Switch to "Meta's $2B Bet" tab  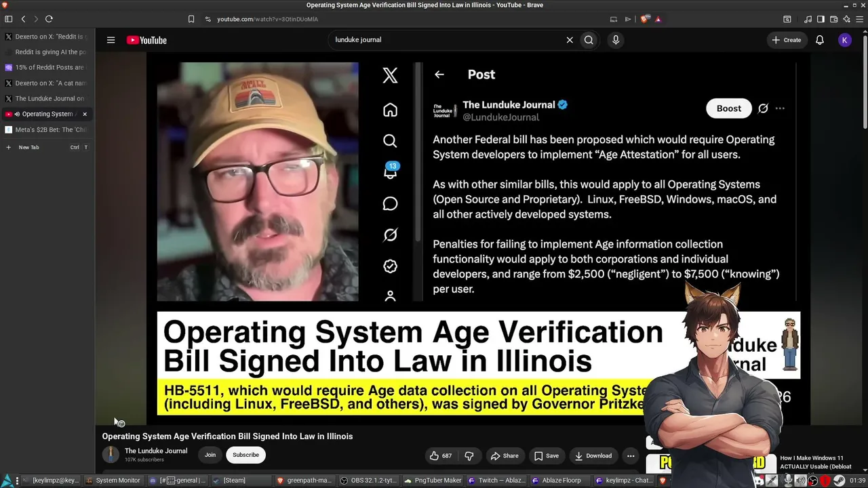tap(47, 129)
